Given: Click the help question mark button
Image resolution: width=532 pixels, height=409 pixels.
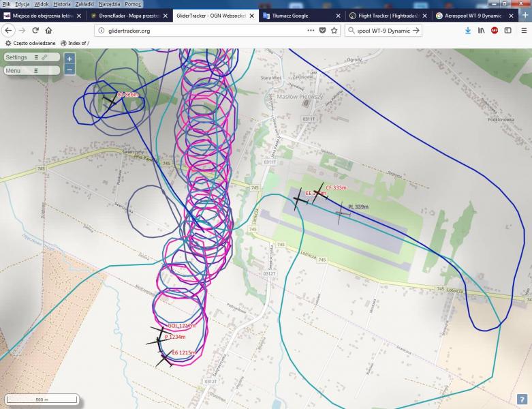Looking at the screenshot, I should click(x=522, y=399).
